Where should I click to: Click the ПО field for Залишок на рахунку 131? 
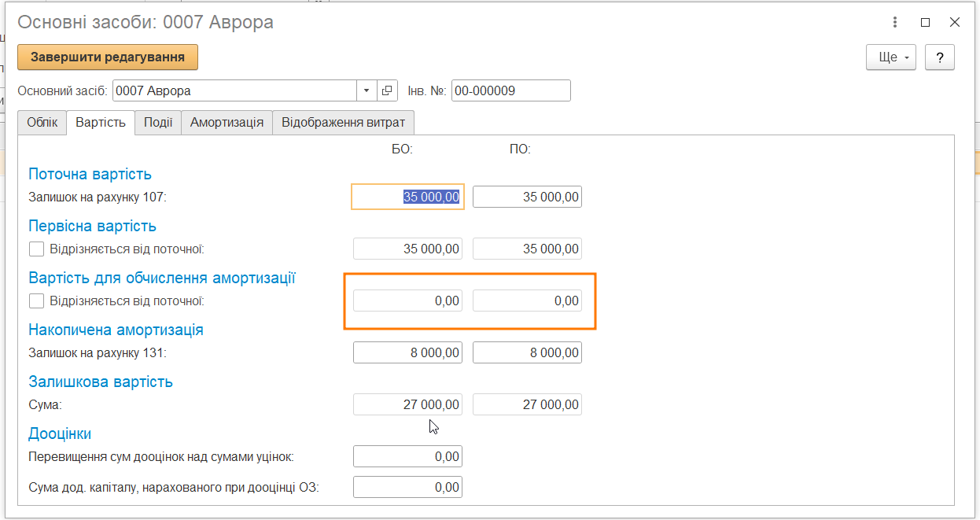pyautogui.click(x=527, y=352)
